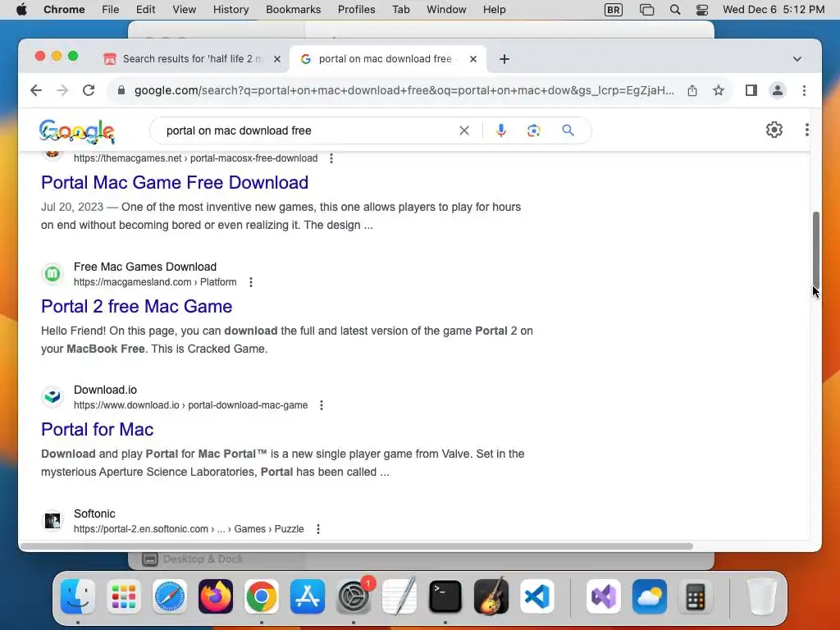Open more options for macgamesland.com result

coord(251,282)
